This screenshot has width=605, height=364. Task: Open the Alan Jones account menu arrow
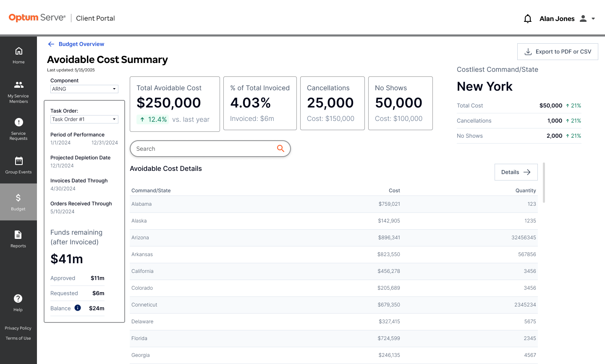click(x=593, y=18)
